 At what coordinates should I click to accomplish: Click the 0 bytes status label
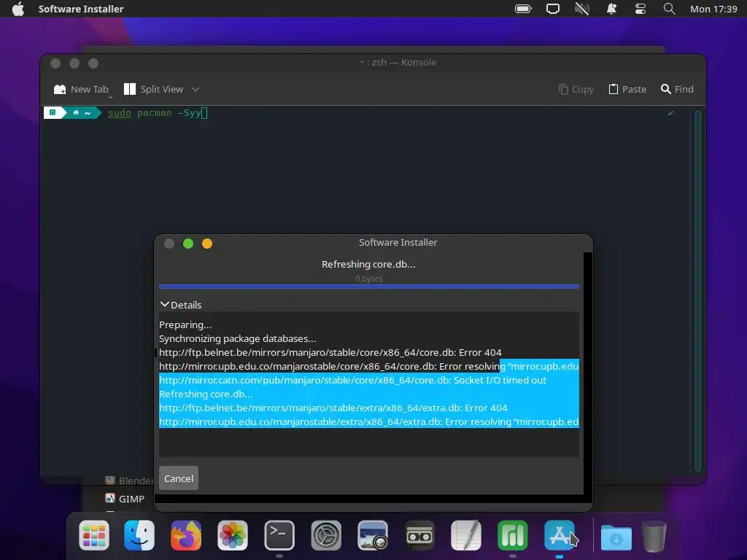(368, 279)
